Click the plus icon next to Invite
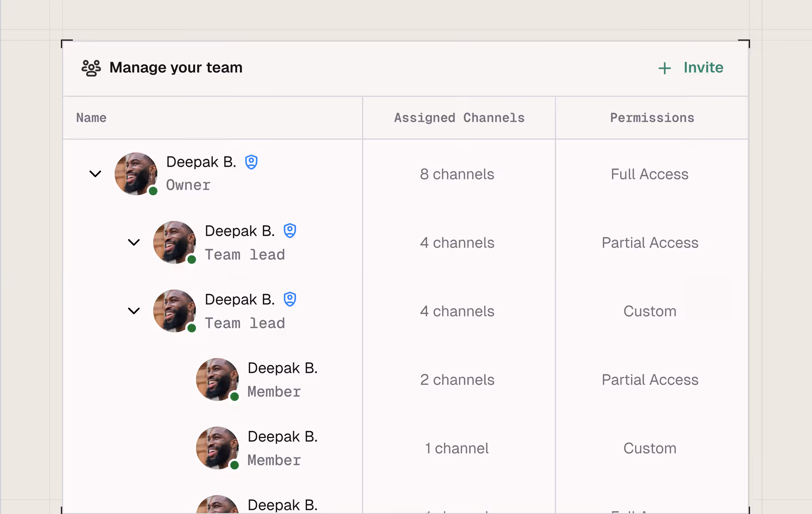This screenshot has height=514, width=812. 665,68
